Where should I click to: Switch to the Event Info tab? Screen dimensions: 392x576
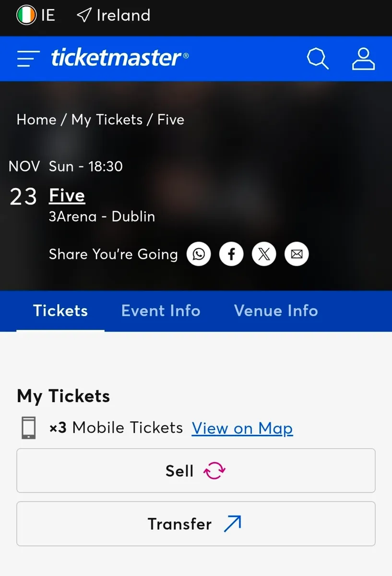[x=161, y=311]
